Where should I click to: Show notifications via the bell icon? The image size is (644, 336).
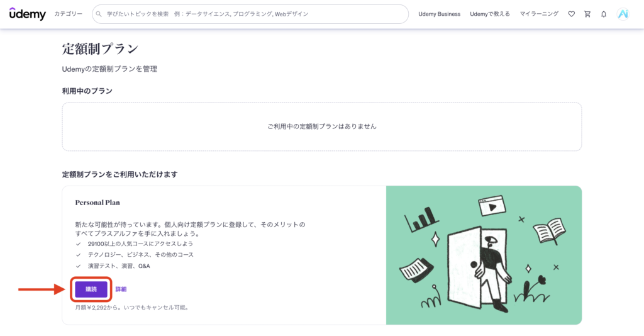[604, 14]
